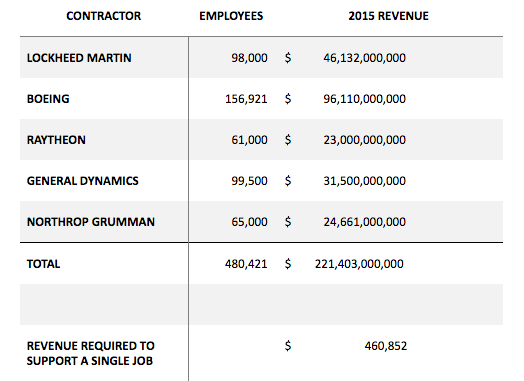
Task: Select the LOCKHEED MARTIN row label
Action: click(x=79, y=58)
